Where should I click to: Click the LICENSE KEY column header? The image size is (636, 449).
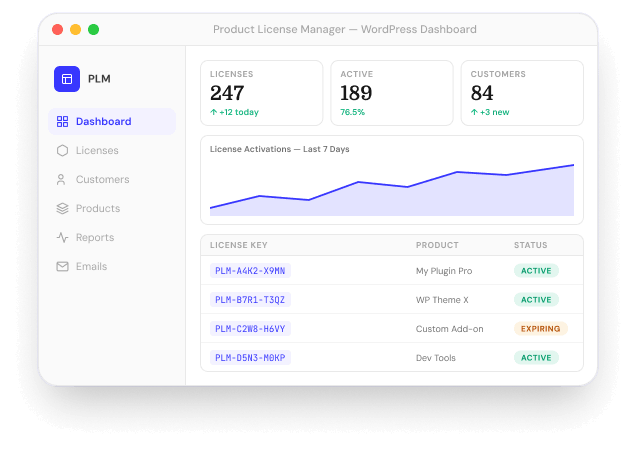coord(238,245)
